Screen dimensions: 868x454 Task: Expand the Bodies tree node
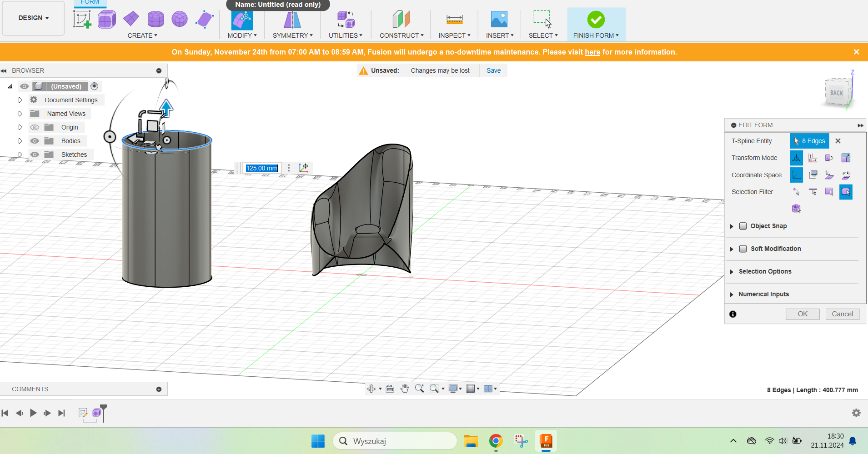(x=20, y=141)
